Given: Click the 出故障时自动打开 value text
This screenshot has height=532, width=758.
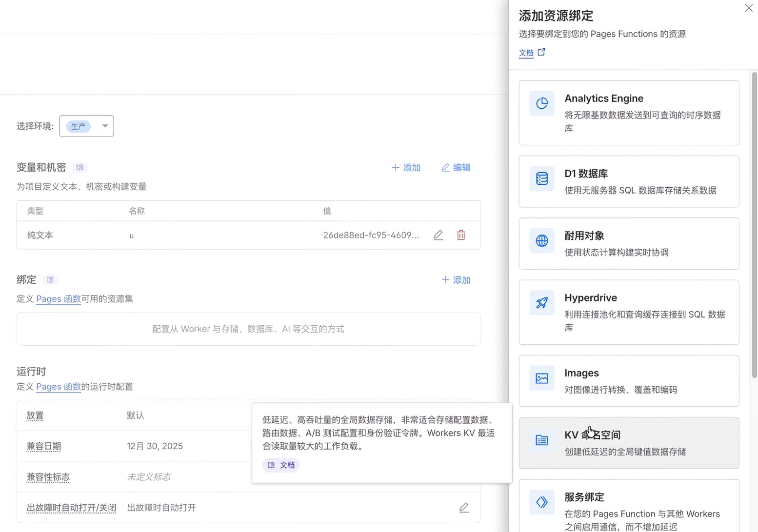Looking at the screenshot, I should (x=161, y=508).
